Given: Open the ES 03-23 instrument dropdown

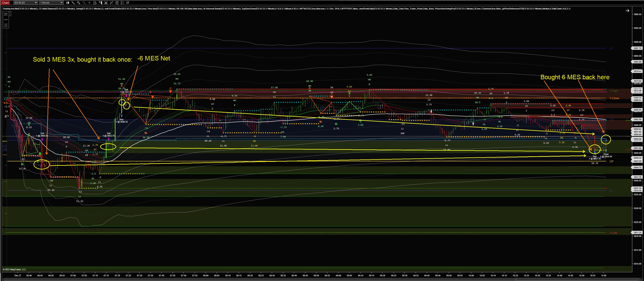Looking at the screenshot, I should pos(25,3).
